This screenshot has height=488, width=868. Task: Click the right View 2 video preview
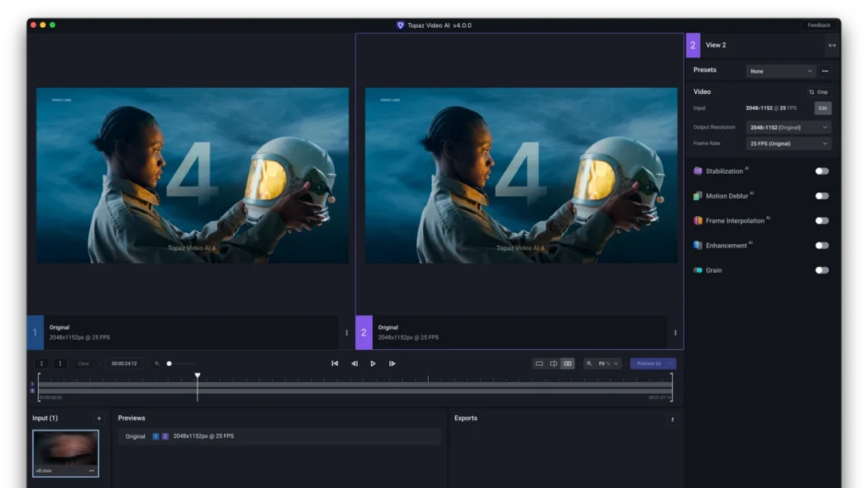[x=521, y=175]
